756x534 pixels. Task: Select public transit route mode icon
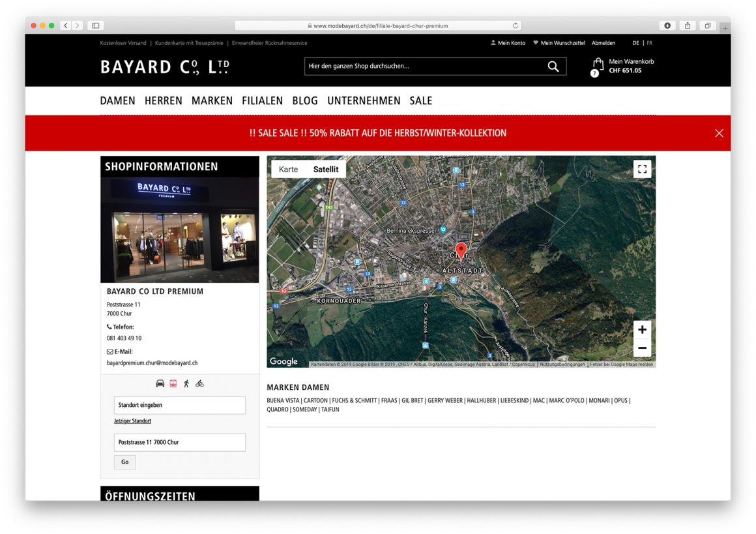pyautogui.click(x=173, y=383)
